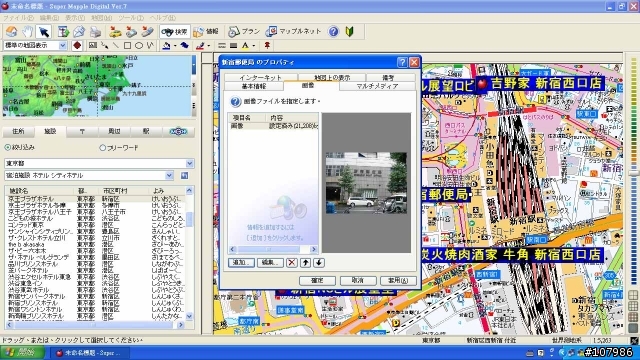Select the arrow pointer tool
640x360 pixels.
43,31
